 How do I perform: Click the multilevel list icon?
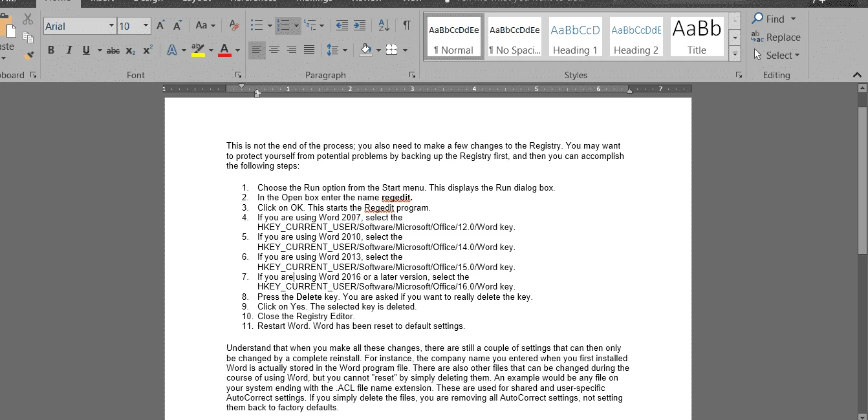pos(309,26)
